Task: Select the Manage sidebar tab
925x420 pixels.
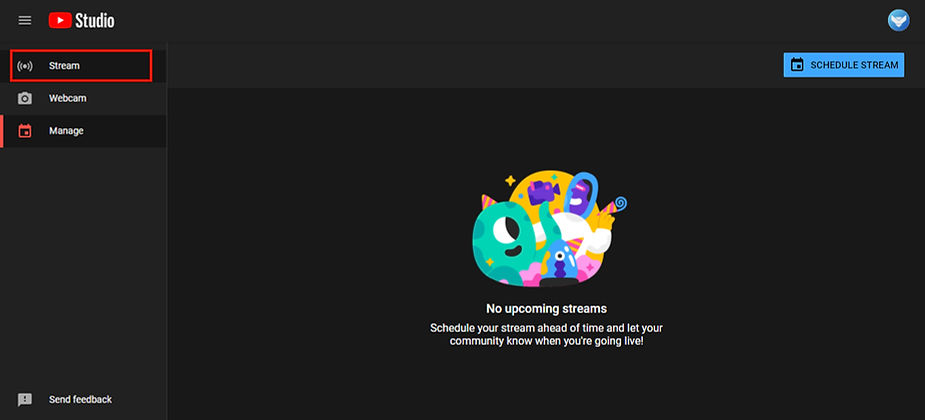Action: [83, 131]
